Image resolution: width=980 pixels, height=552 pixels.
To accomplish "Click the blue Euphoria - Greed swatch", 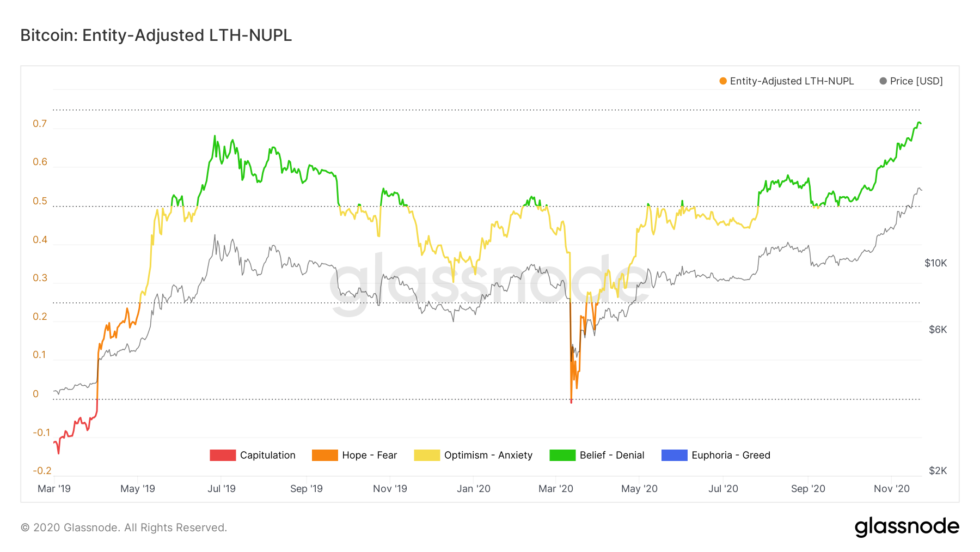I will pyautogui.click(x=675, y=455).
